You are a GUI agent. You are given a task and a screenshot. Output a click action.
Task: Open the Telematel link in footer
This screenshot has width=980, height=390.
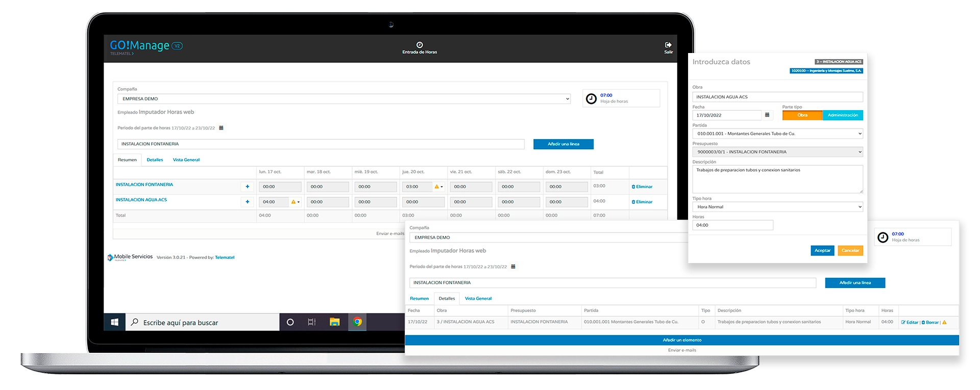(x=225, y=257)
